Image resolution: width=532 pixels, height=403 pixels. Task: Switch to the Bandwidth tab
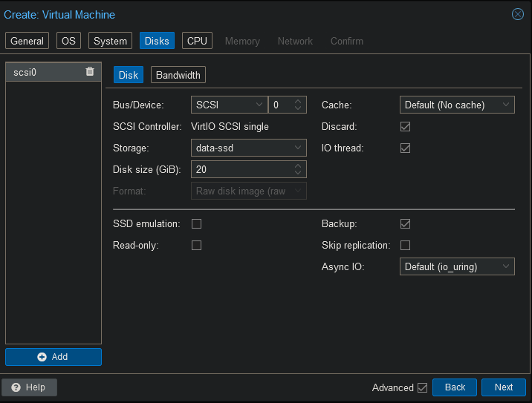point(178,75)
